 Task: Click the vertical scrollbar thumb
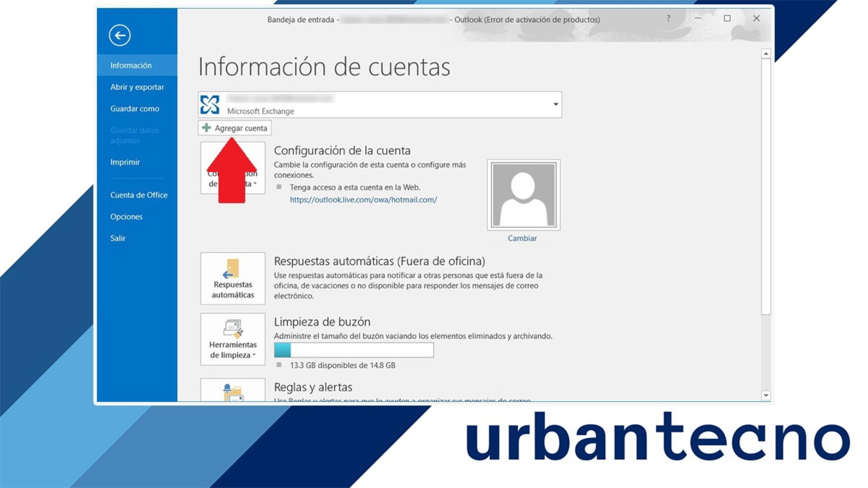[766, 187]
